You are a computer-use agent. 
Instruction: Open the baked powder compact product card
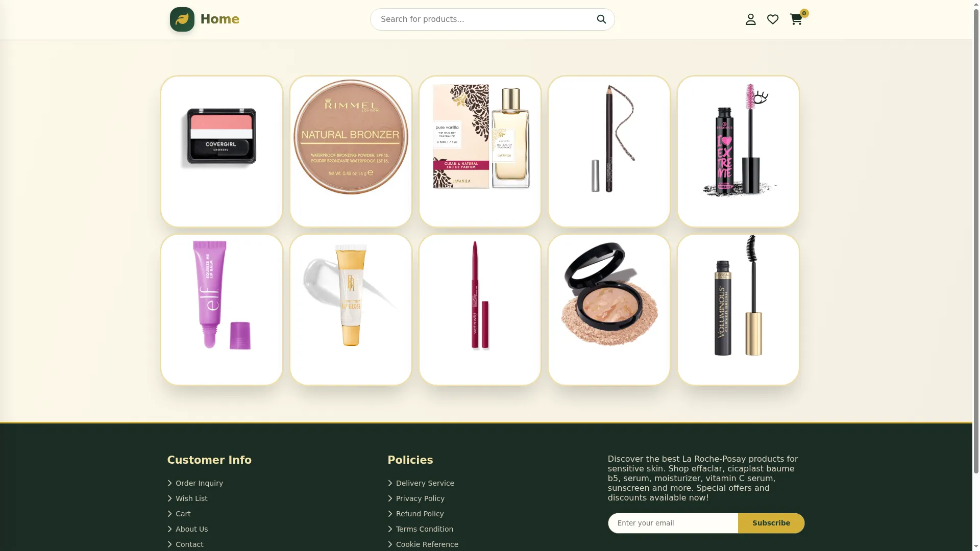(609, 310)
